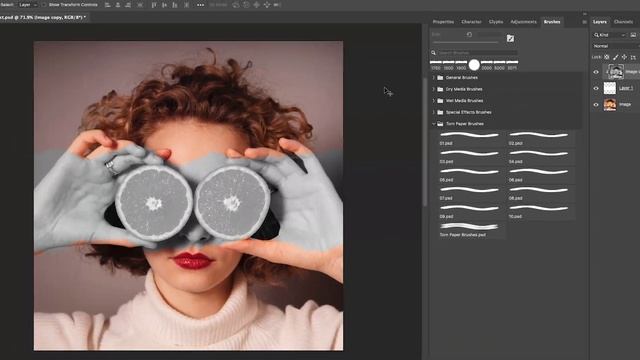
Task: Hide Layer 1 with eye icon
Action: point(596,88)
